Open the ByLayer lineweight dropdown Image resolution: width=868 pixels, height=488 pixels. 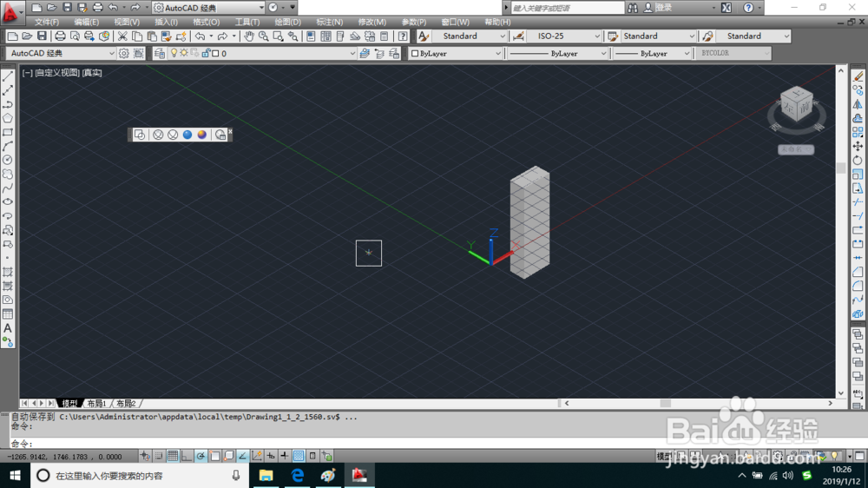(x=653, y=53)
